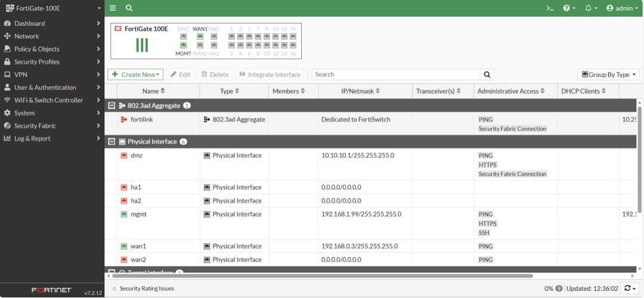644x298 pixels.
Task: Sort by the Name column
Action: coord(154,91)
